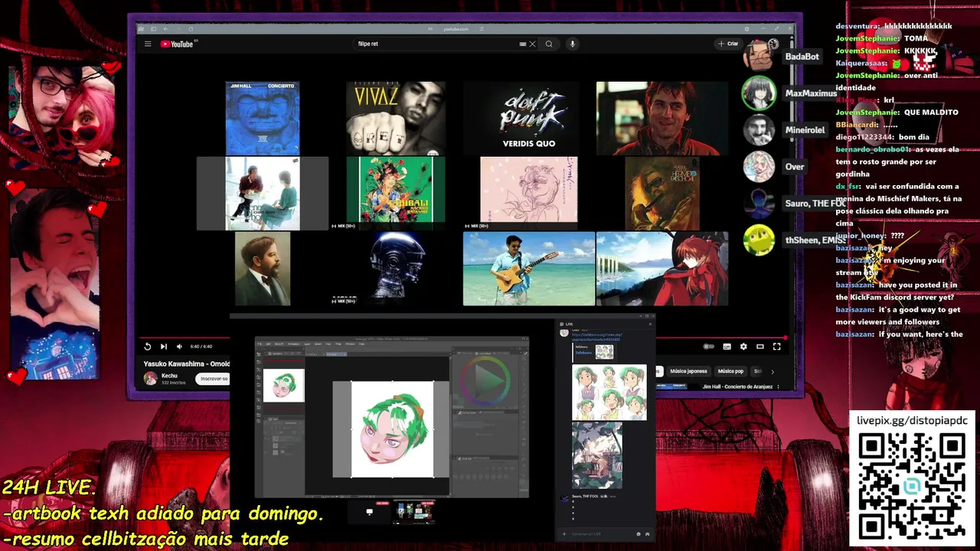Skip to next video in player
Screen dimensions: 980x551
click(163, 347)
